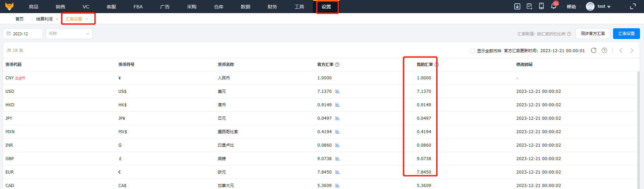Click the 墨西哥比索 currency name
The height and width of the screenshot is (189, 644).
pos(228,132)
